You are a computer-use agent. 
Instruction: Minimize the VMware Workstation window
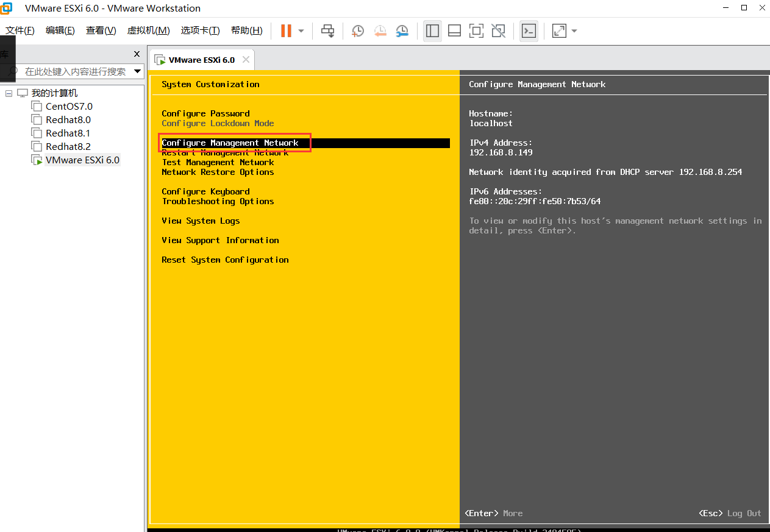click(727, 8)
